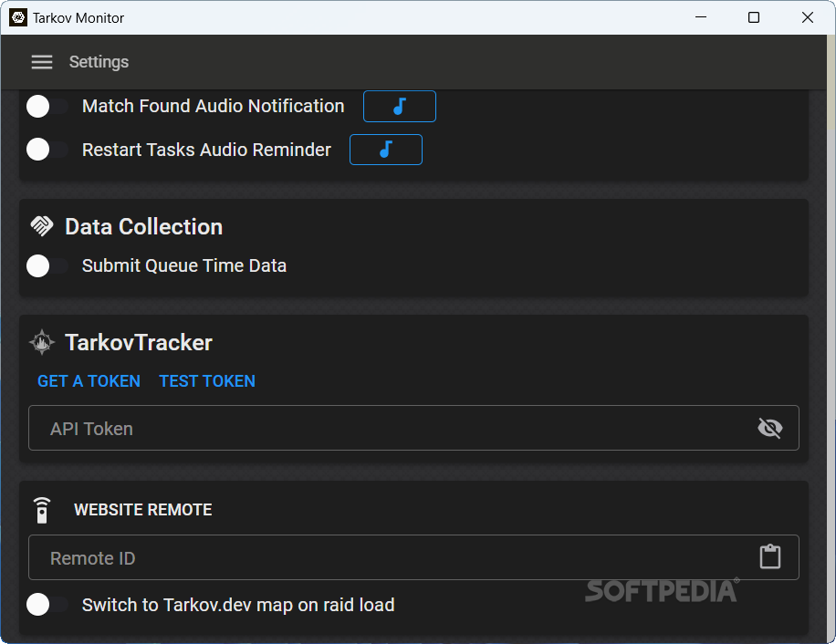Close the Tarkov Monitor window
The height and width of the screenshot is (644, 836).
807,17
